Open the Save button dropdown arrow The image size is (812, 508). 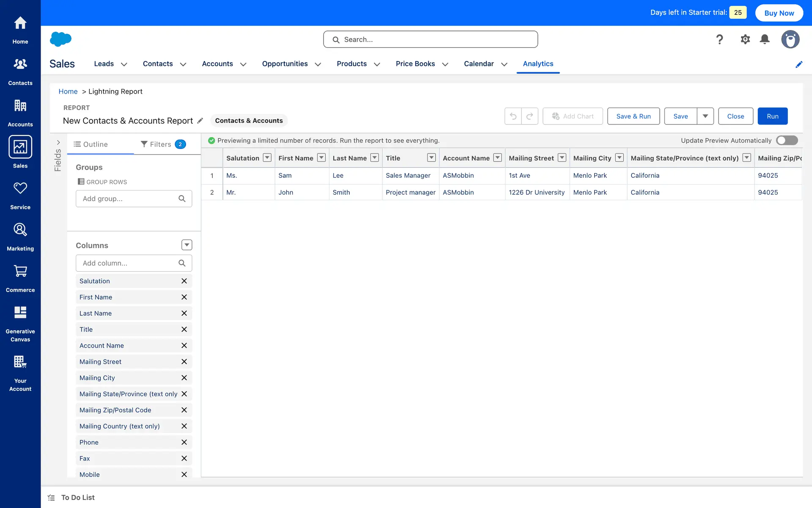tap(705, 116)
